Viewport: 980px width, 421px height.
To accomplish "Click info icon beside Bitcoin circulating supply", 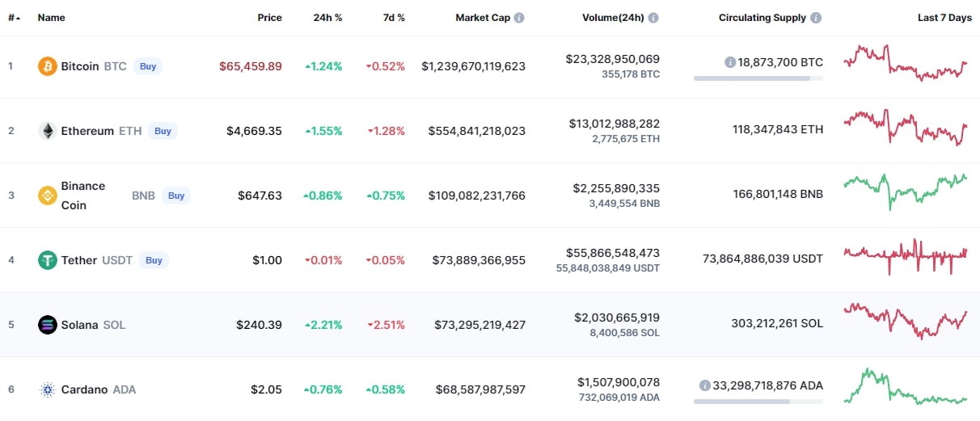I will 730,62.
